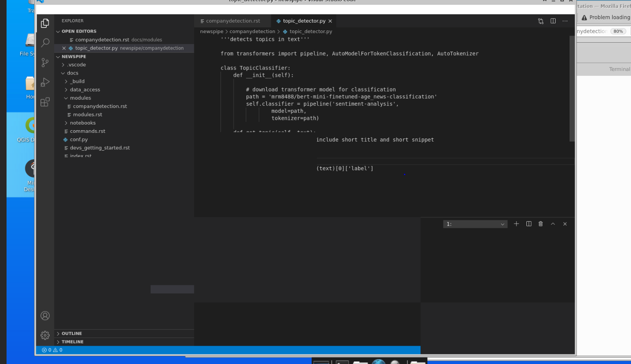This screenshot has height=364, width=631.
Task: Click the editor vertical scrollbar
Action: (x=572, y=88)
